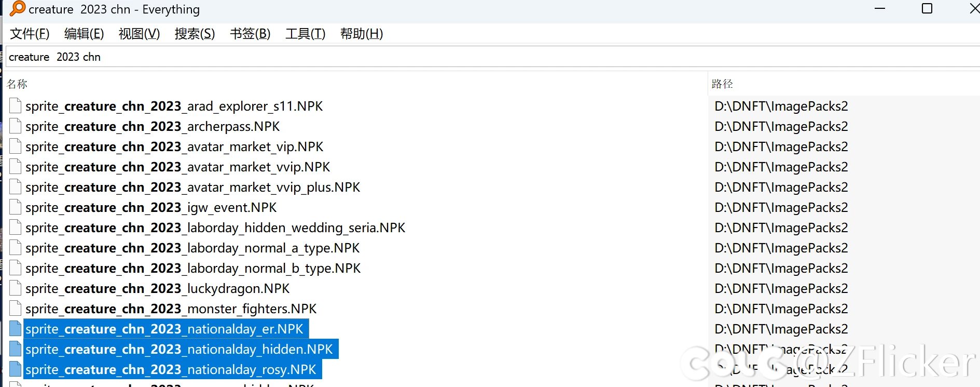Click file icon of laborday_hidden_wedding_seria.NPK
This screenshot has height=387, width=980.
(x=16, y=228)
